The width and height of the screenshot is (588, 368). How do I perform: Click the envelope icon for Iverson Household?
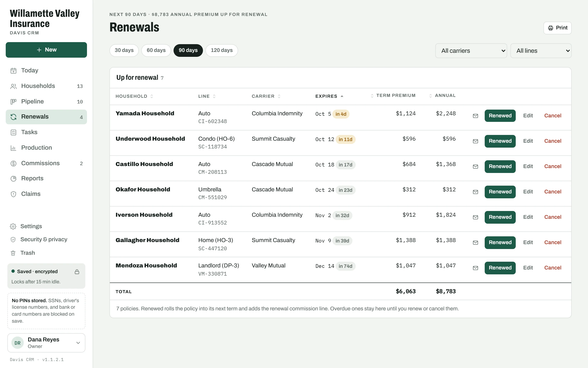click(x=475, y=217)
